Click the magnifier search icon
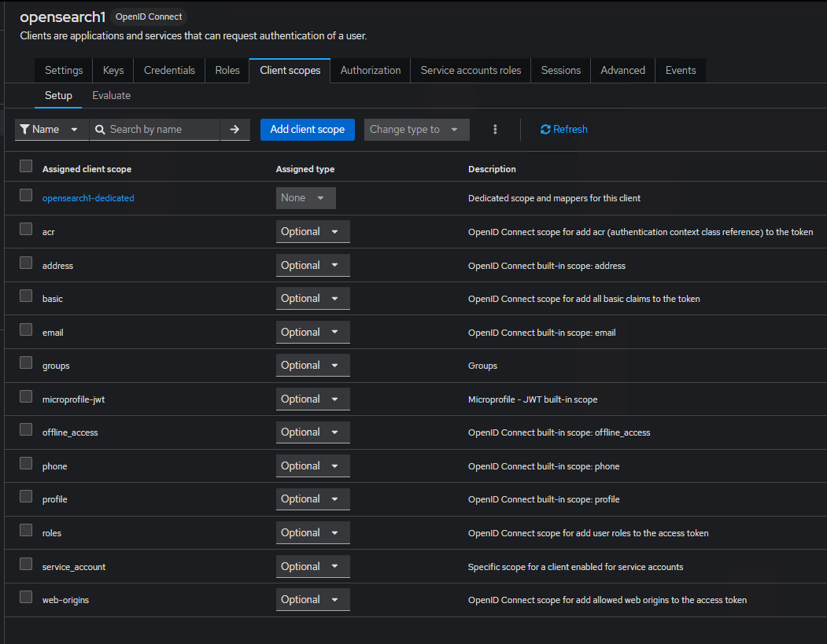Image resolution: width=827 pixels, height=644 pixels. [x=100, y=130]
